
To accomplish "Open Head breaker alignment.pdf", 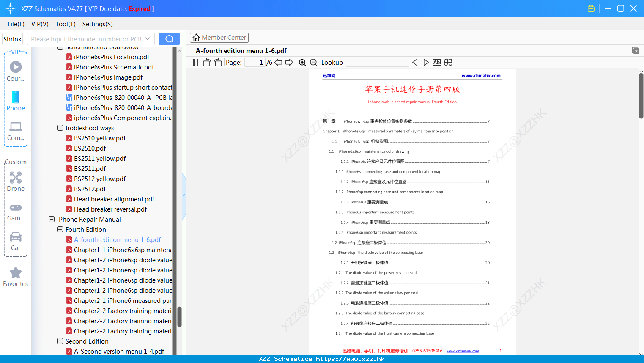I will (114, 199).
